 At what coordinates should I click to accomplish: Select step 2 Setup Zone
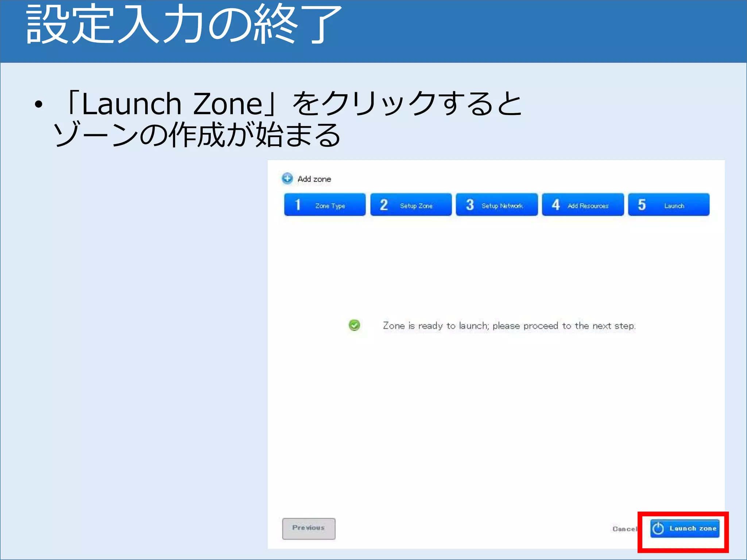click(x=411, y=205)
